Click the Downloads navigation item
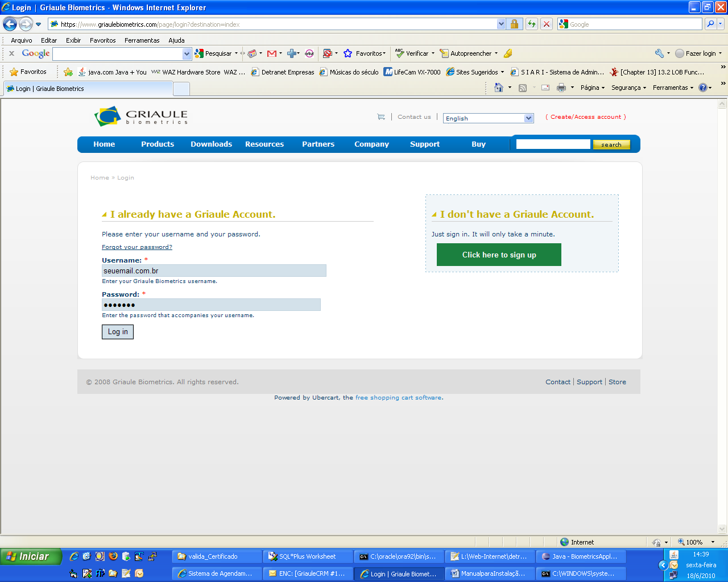This screenshot has width=728, height=582. click(x=211, y=144)
